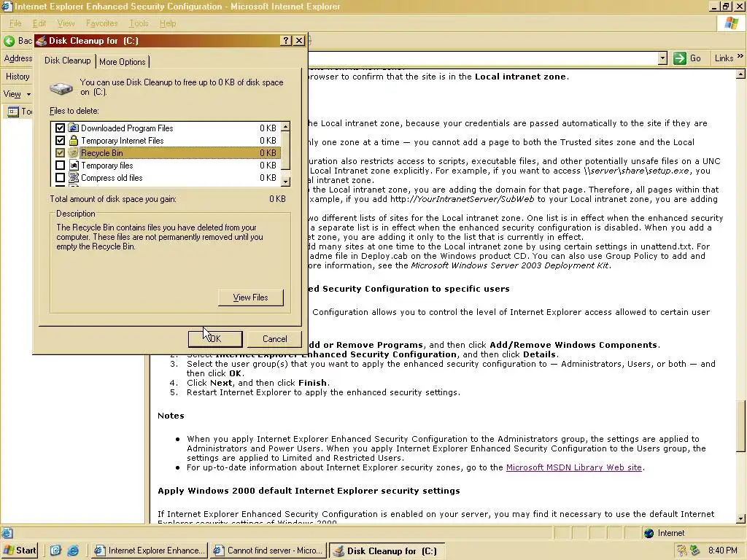Open the Microsoft MSDN Library Web site link
The width and height of the screenshot is (747, 560).
(x=573, y=467)
